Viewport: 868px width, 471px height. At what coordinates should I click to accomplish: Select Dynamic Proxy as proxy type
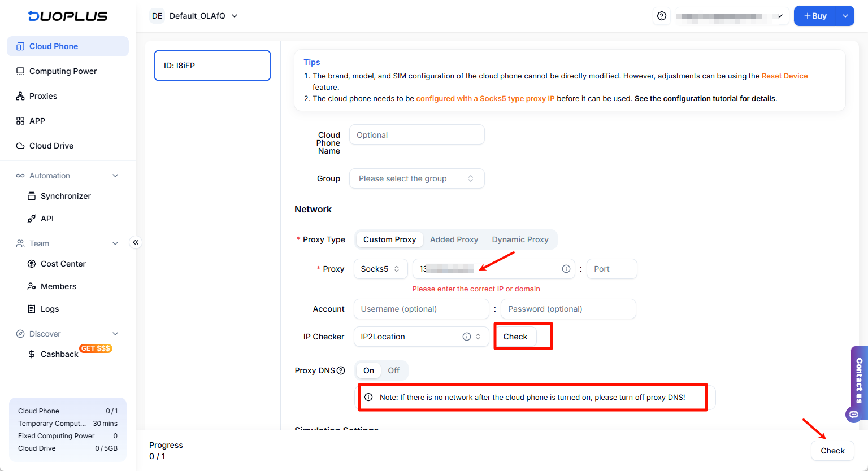click(x=520, y=239)
